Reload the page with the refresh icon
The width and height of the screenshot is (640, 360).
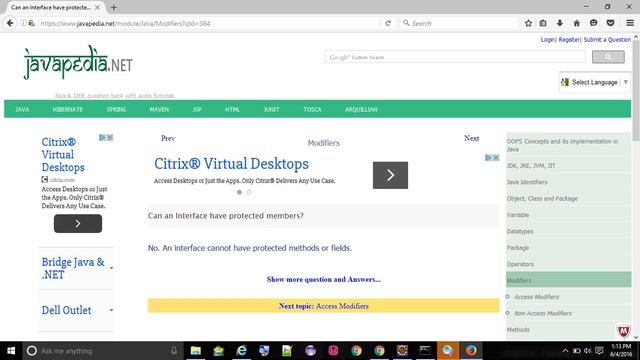point(388,23)
